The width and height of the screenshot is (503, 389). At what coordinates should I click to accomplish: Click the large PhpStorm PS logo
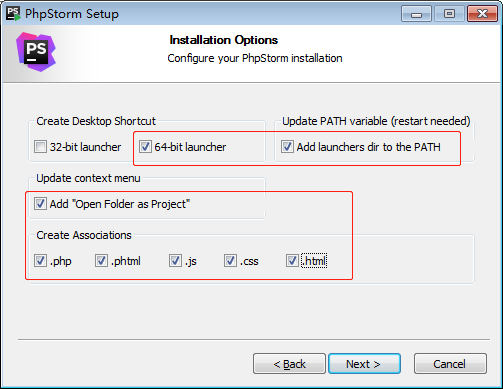coord(36,52)
